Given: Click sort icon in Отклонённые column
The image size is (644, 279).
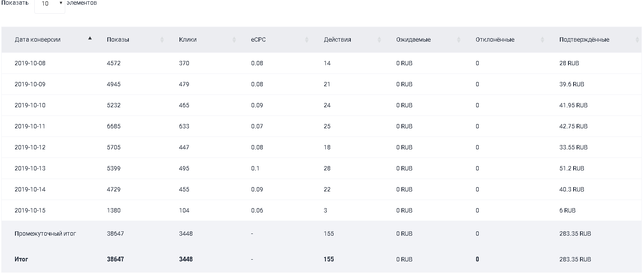Looking at the screenshot, I should coord(542,39).
